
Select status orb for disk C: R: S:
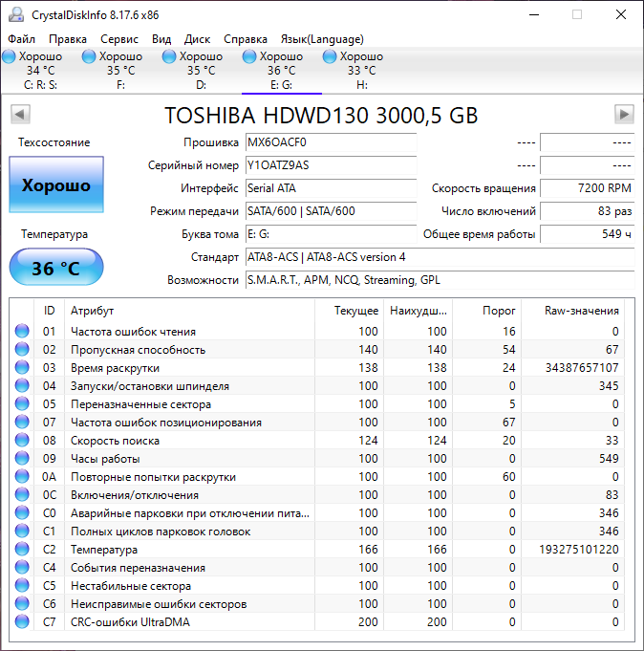click(9, 56)
